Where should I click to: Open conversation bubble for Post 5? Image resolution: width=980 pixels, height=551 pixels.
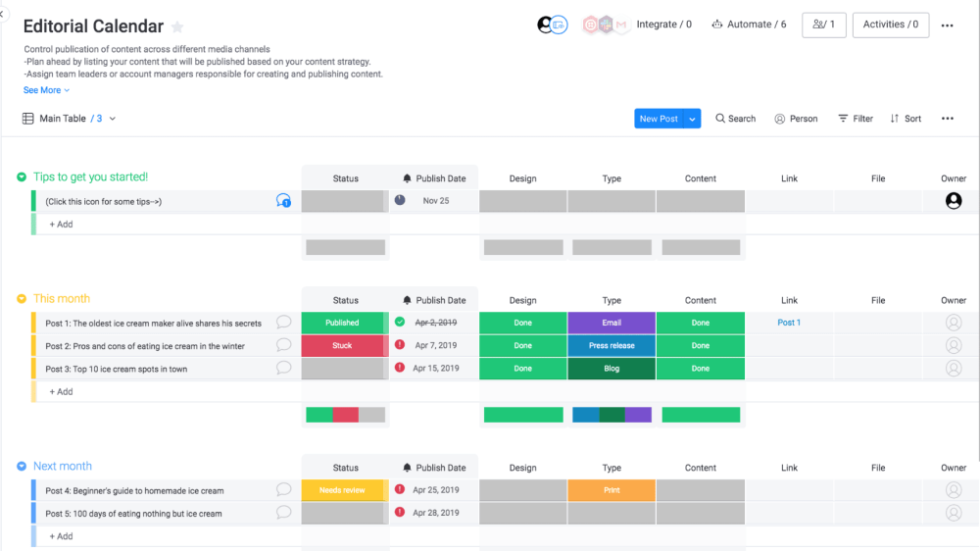tap(284, 512)
